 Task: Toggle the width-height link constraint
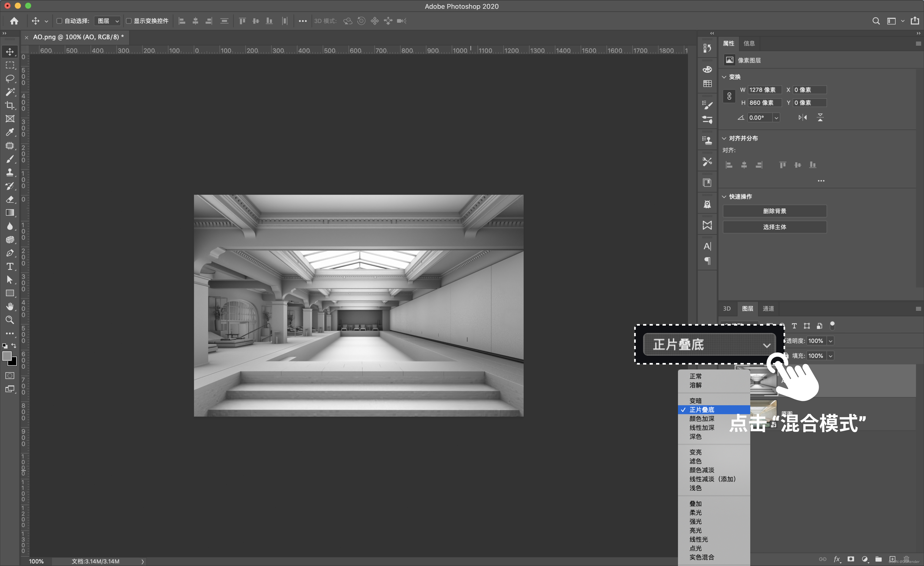[729, 96]
